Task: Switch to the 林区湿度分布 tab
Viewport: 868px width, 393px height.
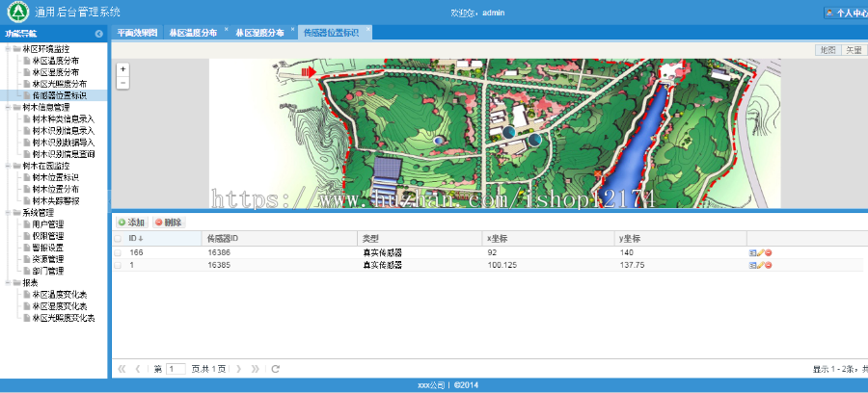Action: [x=259, y=33]
